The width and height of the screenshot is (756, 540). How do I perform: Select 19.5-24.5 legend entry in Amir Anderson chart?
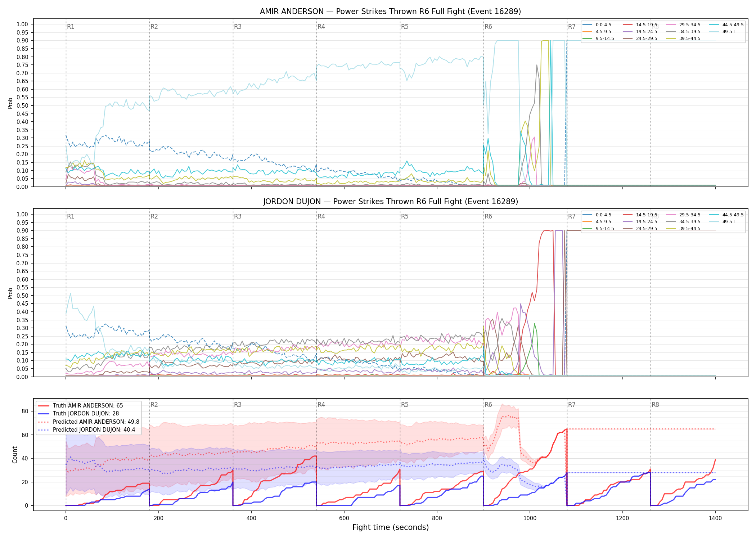click(x=640, y=32)
